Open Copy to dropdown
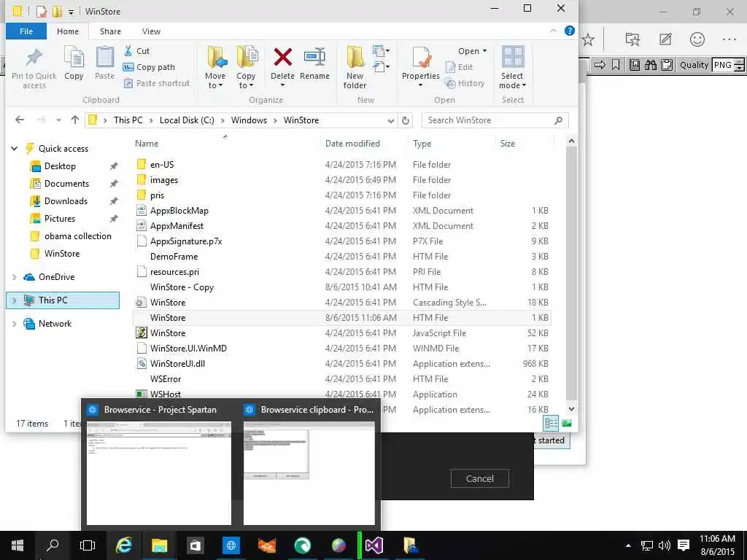 point(246,67)
